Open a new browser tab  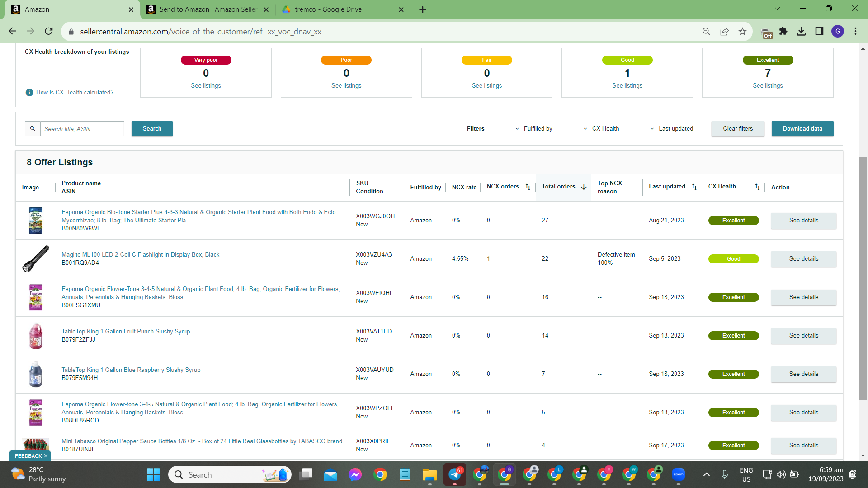(423, 9)
